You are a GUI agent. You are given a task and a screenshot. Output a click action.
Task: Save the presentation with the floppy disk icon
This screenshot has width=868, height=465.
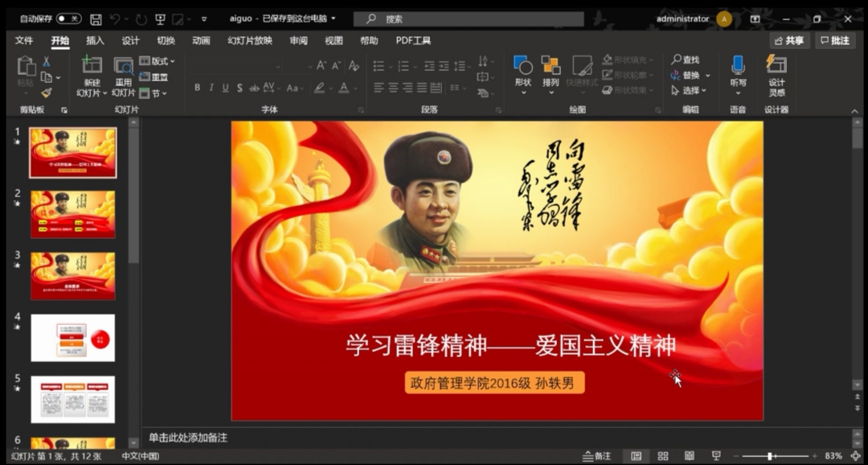coord(96,19)
